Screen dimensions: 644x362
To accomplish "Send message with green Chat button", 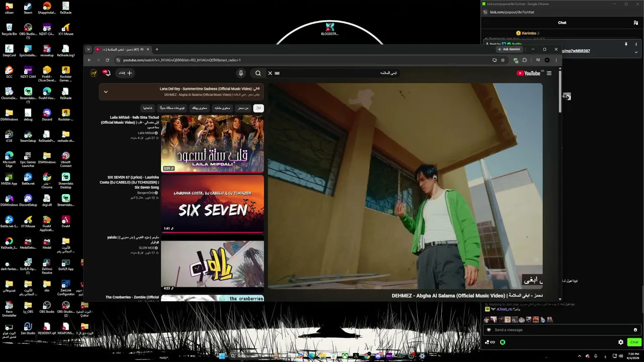I will click(x=634, y=342).
